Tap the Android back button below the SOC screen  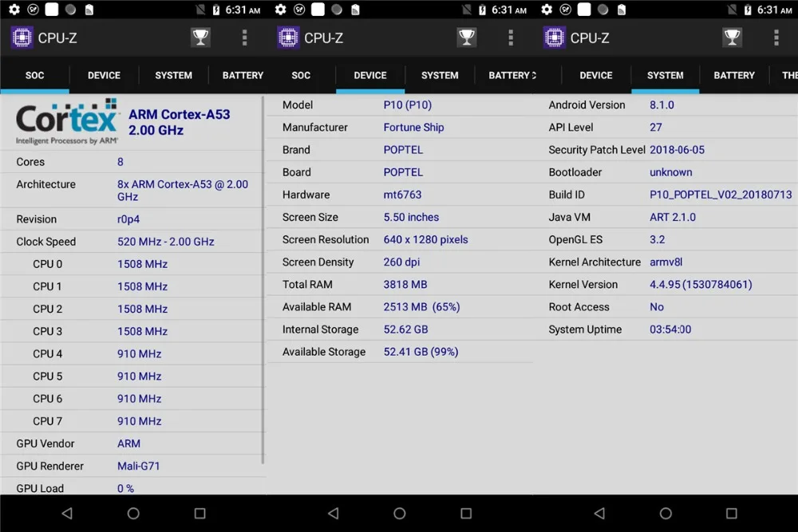pos(67,514)
